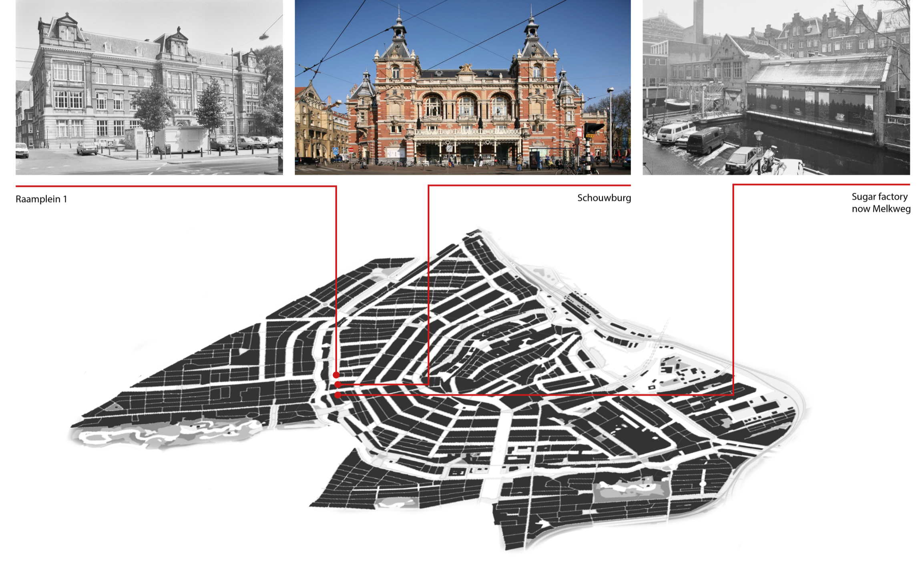Select the snowy sugar factory photo
The height and width of the screenshot is (567, 924).
776,87
